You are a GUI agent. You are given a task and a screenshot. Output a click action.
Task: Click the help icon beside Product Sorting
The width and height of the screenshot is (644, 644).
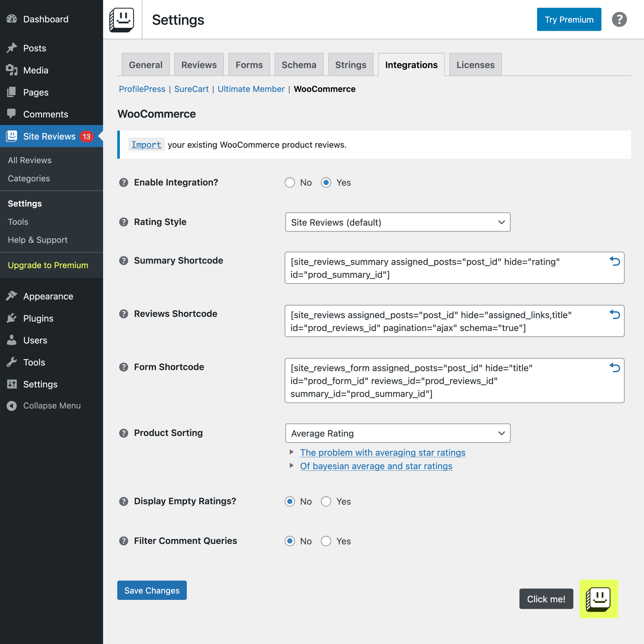click(x=124, y=433)
